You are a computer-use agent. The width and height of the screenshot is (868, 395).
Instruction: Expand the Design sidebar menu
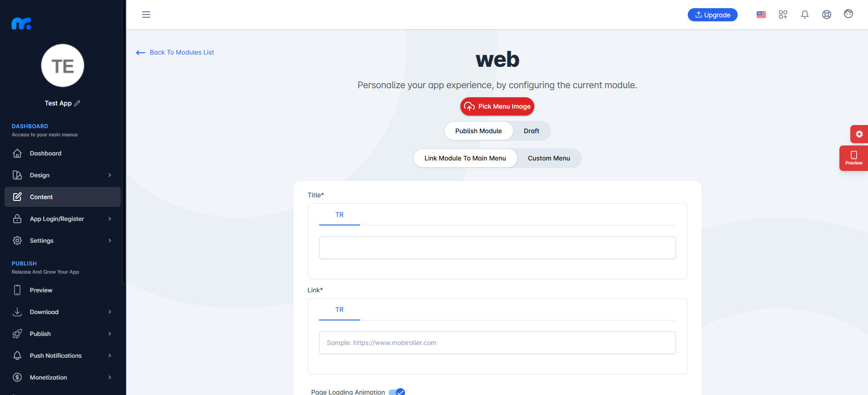click(x=63, y=175)
